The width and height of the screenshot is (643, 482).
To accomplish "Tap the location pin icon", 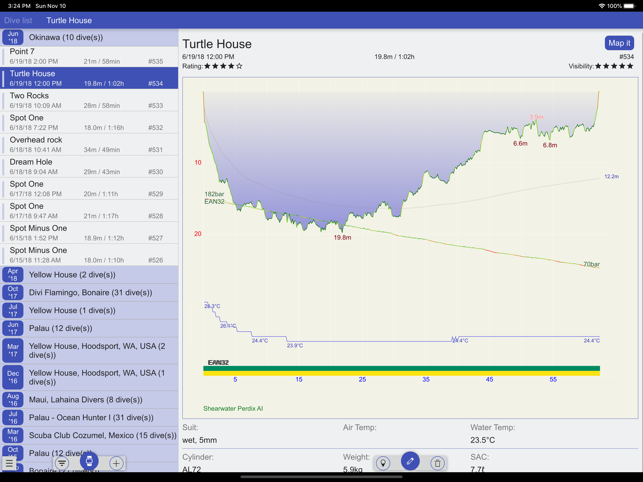I will pos(383,463).
